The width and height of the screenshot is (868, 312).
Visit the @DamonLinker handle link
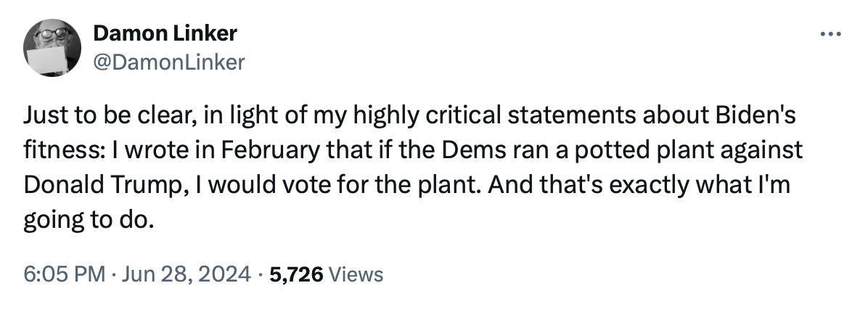[169, 62]
